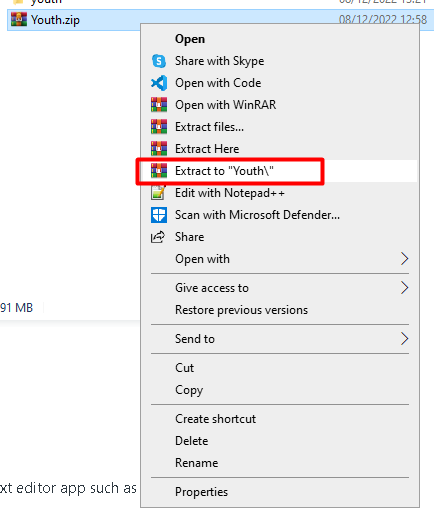The height and width of the screenshot is (519, 434).
Task: Expand the Send to submenu arrow
Action: (x=404, y=339)
